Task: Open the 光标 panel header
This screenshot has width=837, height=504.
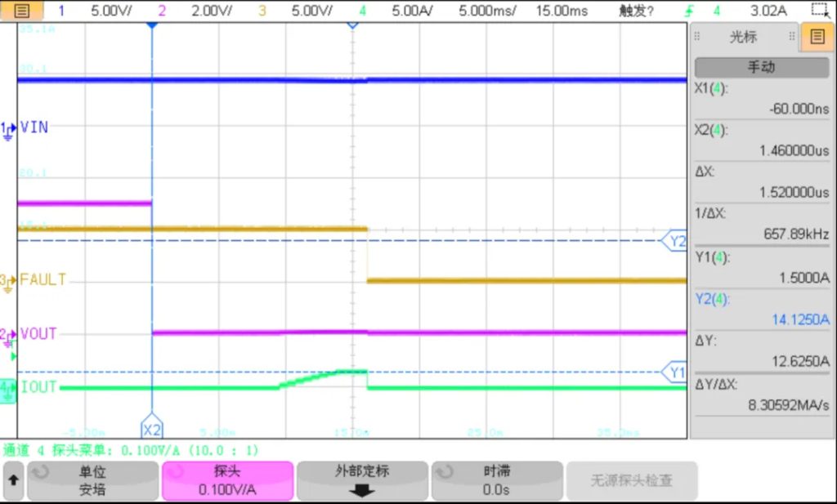Action: click(743, 37)
